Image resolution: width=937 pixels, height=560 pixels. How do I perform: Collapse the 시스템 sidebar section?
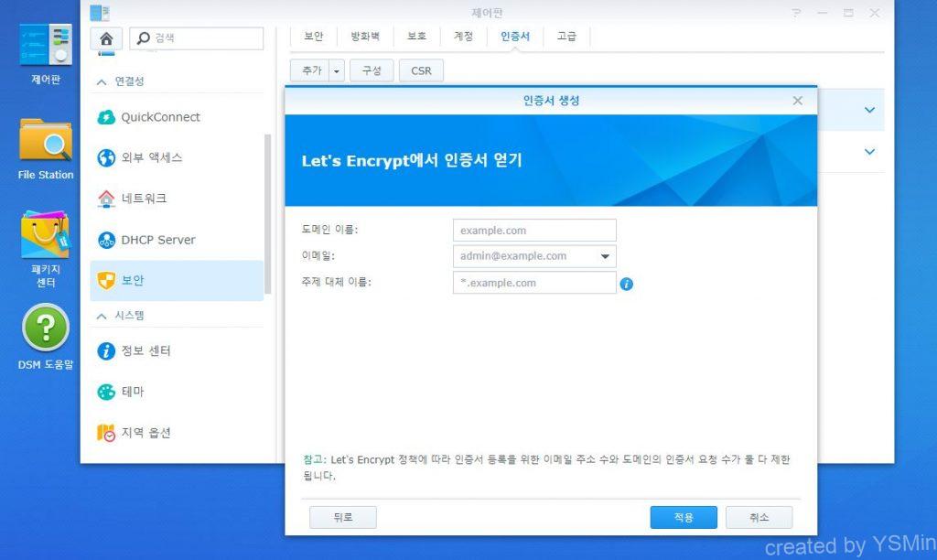click(x=101, y=315)
